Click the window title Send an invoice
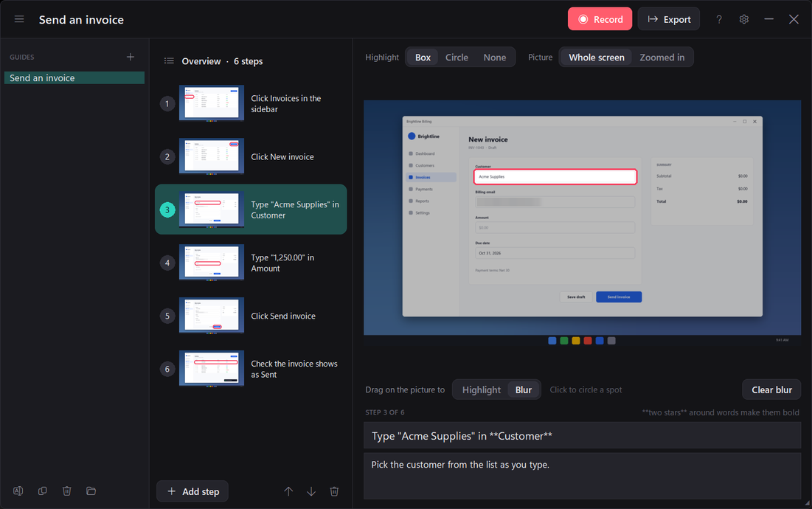The width and height of the screenshot is (812, 509). point(81,20)
